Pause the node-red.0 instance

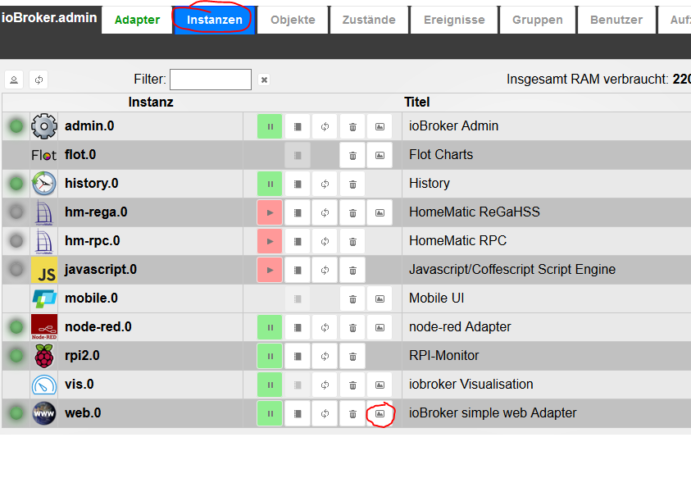(x=270, y=327)
